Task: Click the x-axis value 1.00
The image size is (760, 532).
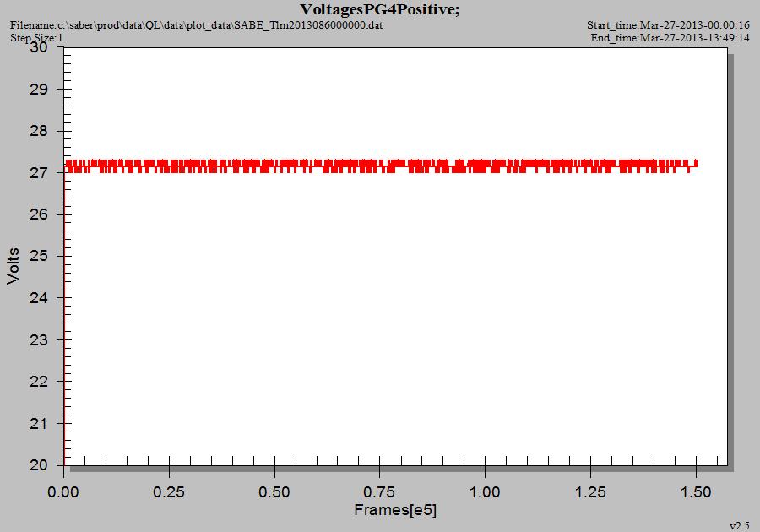Action: coord(485,492)
